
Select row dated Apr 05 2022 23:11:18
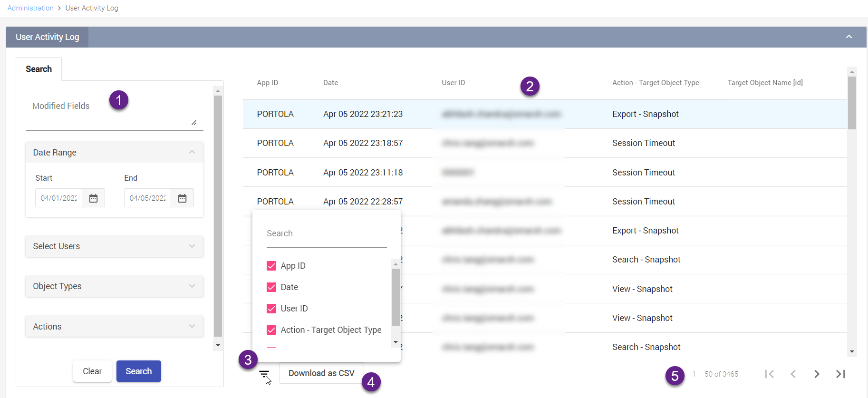[x=545, y=173]
